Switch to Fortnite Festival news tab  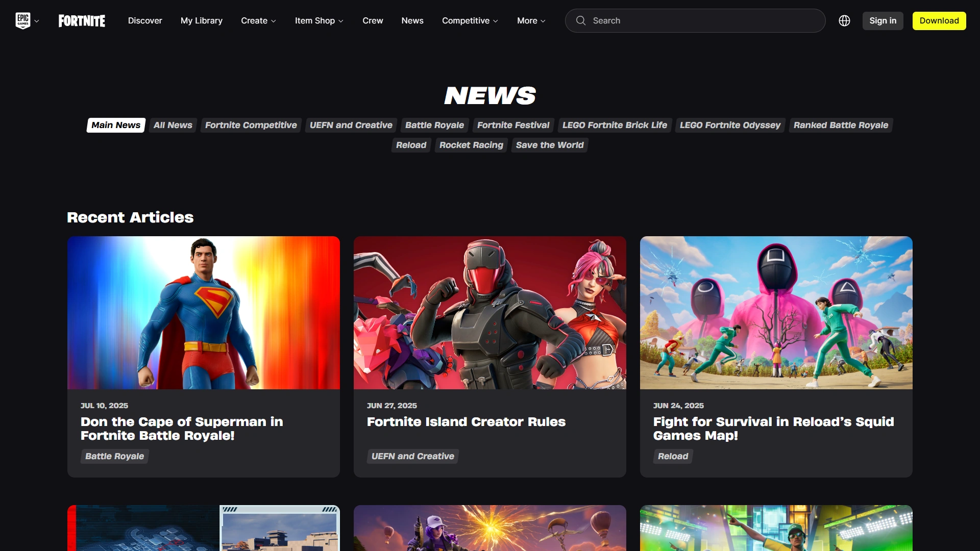click(x=513, y=126)
